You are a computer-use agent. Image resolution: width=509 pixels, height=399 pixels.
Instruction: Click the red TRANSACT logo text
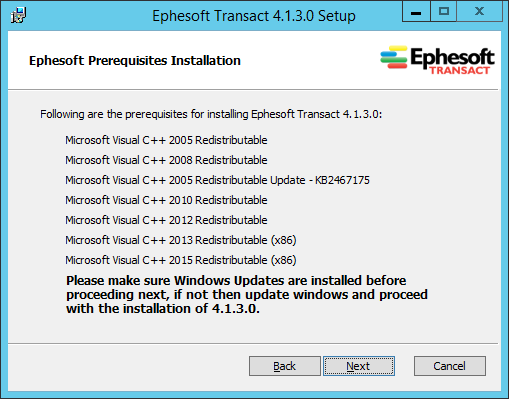[459, 70]
